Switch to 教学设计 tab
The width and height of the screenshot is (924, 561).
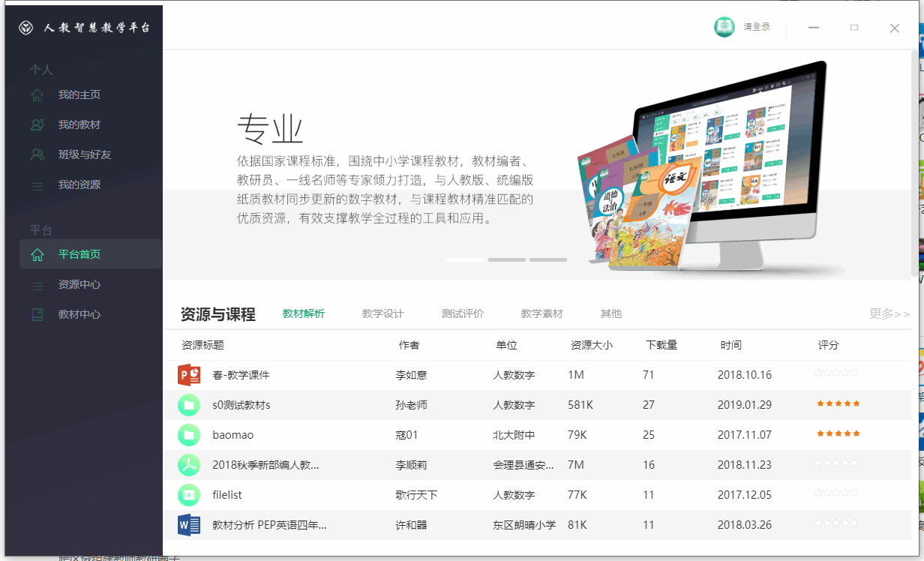coord(383,314)
